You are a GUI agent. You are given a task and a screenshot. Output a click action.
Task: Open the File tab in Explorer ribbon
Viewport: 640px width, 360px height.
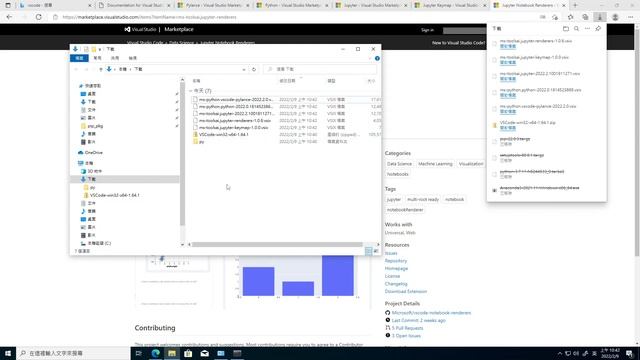[x=79, y=58]
